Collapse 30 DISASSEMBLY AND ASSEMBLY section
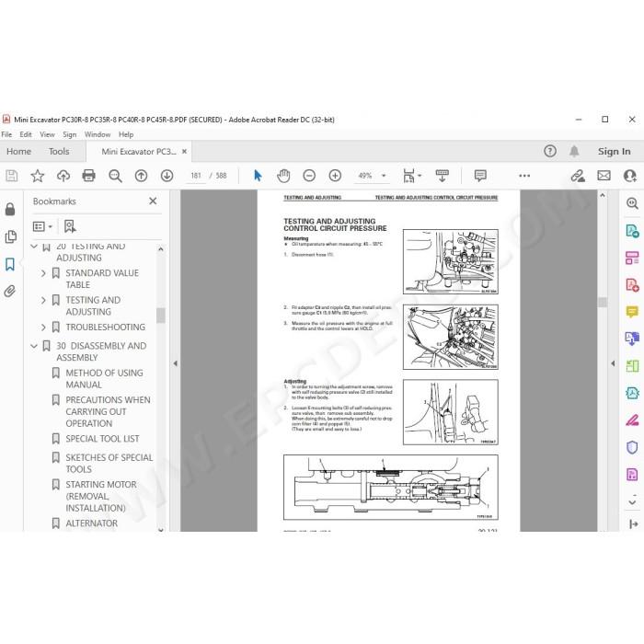Screen dimensions: 644x644 pos(35,346)
